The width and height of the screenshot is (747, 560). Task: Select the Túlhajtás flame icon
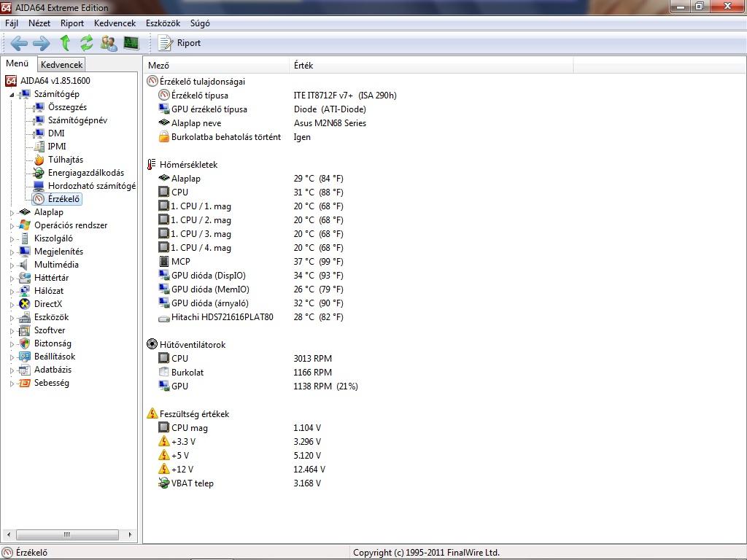point(39,160)
